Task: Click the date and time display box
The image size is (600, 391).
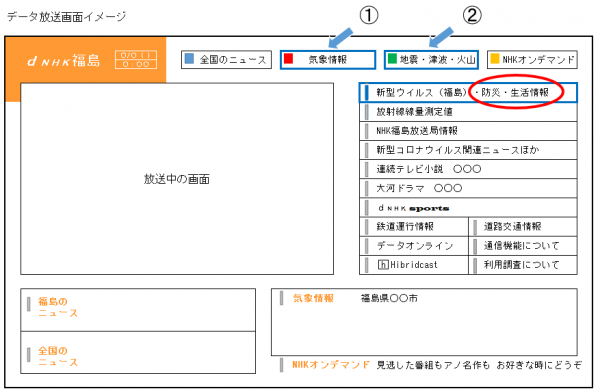Action: pos(136,60)
